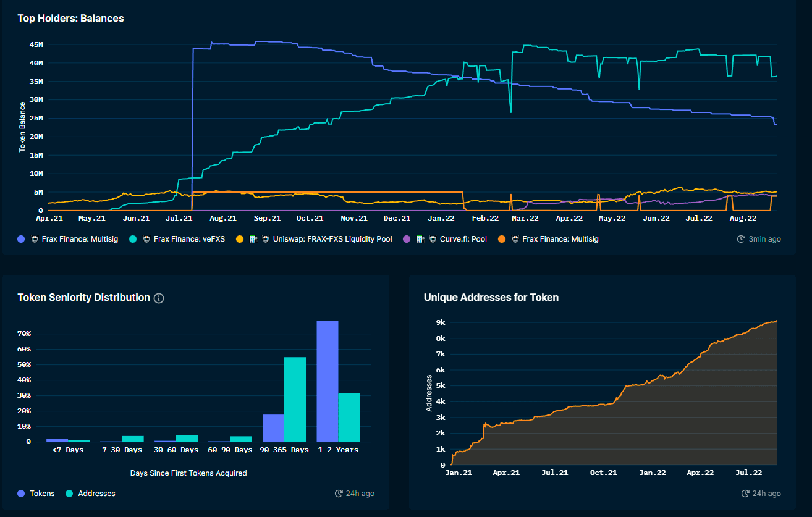The image size is (812, 517).
Task: Click 24h ago in Token Seniority panel
Action: pos(360,494)
